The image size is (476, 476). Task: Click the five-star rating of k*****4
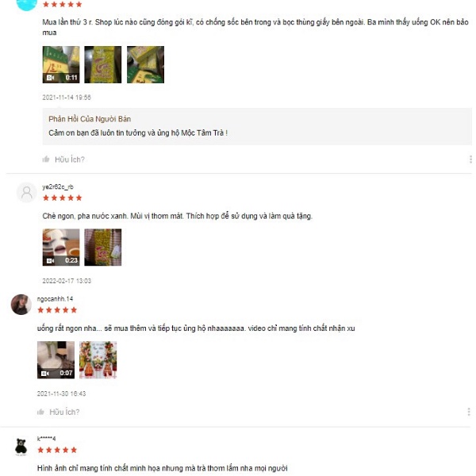click(57, 450)
